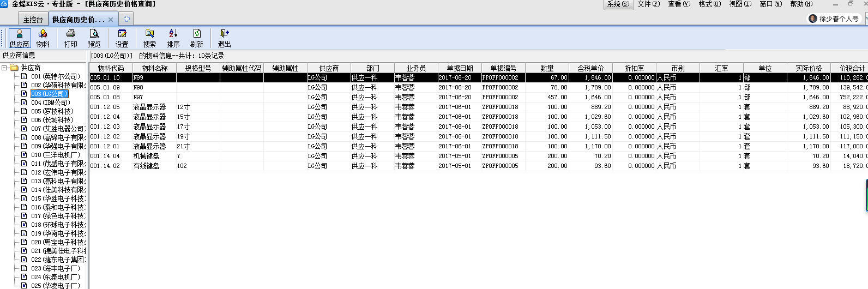Screen dimensions: 868x289
Task: Click the 物料名称 column header
Action: pos(155,68)
